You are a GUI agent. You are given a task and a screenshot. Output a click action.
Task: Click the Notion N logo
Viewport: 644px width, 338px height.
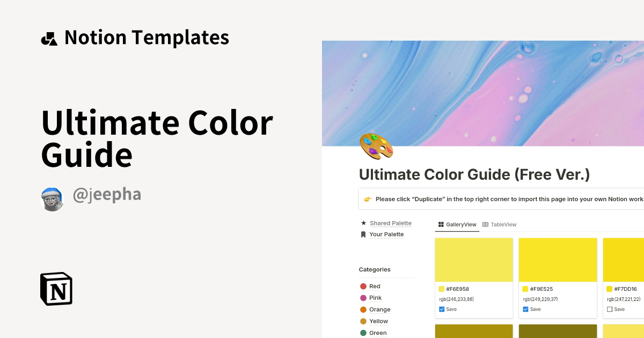click(56, 289)
